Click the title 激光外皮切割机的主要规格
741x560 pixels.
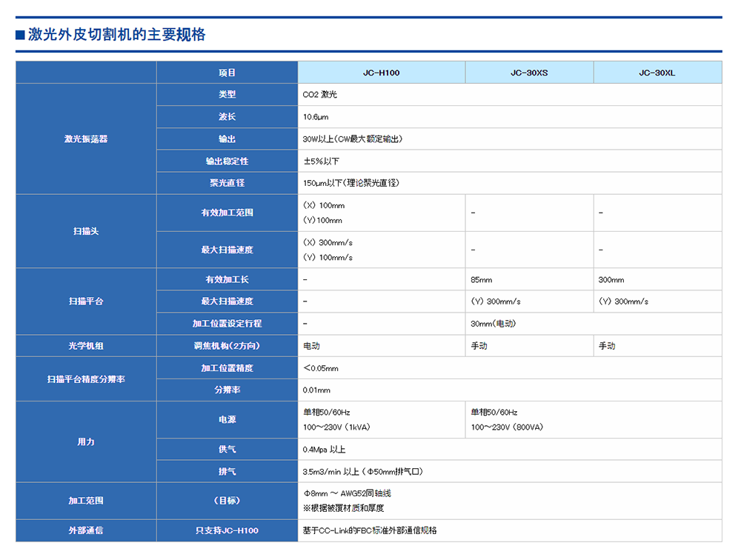click(x=116, y=35)
